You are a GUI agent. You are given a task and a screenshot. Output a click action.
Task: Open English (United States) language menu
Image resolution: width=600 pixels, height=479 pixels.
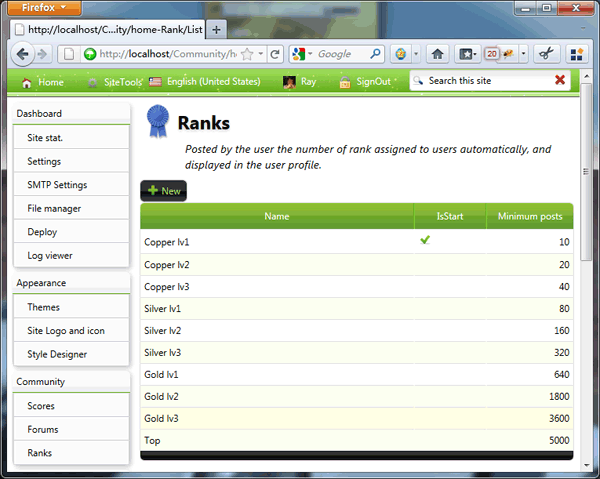pos(214,81)
